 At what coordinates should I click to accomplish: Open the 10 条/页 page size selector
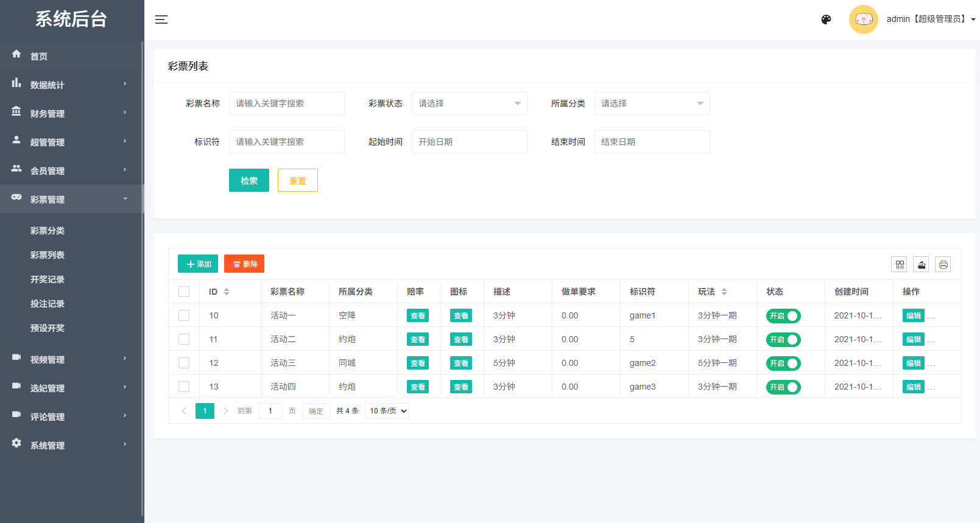pos(387,411)
